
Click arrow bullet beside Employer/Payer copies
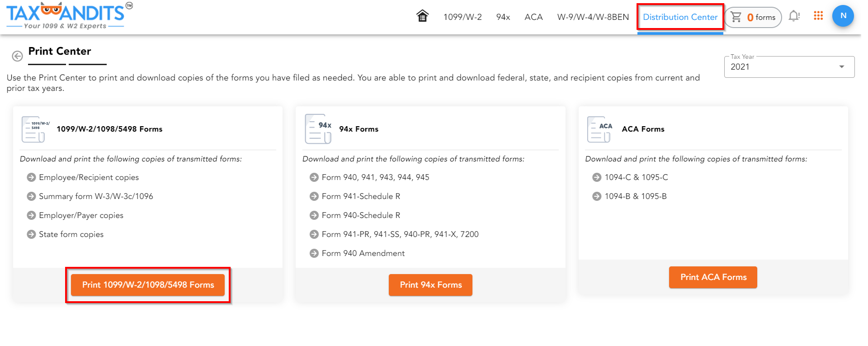click(x=31, y=215)
